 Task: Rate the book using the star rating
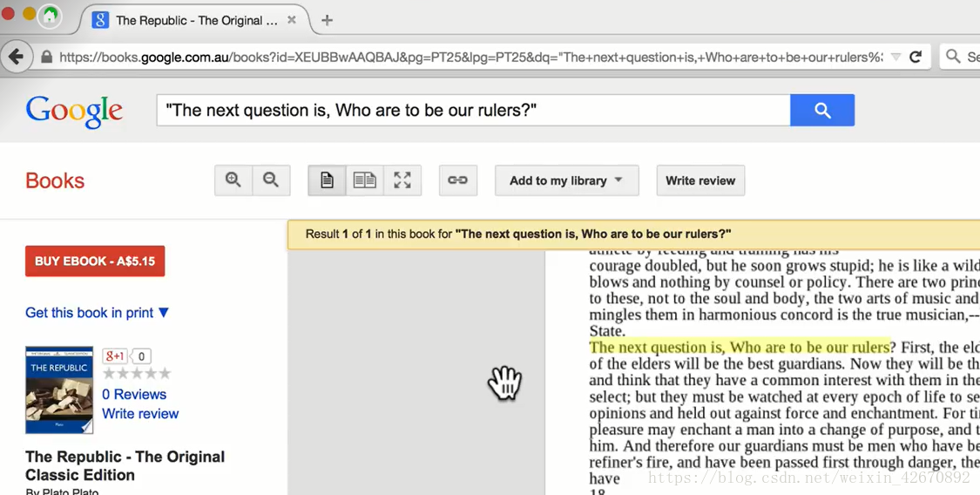point(137,374)
